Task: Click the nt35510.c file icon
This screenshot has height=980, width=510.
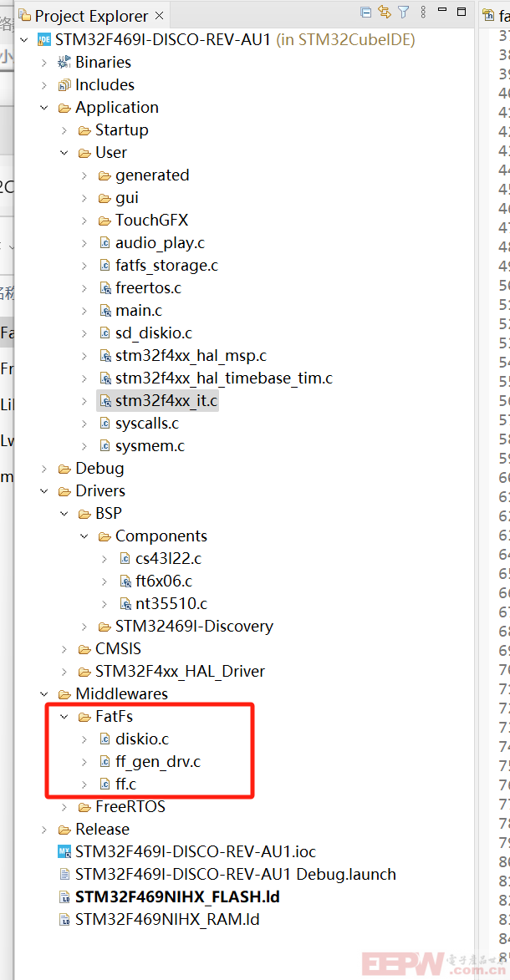Action: pos(125,603)
